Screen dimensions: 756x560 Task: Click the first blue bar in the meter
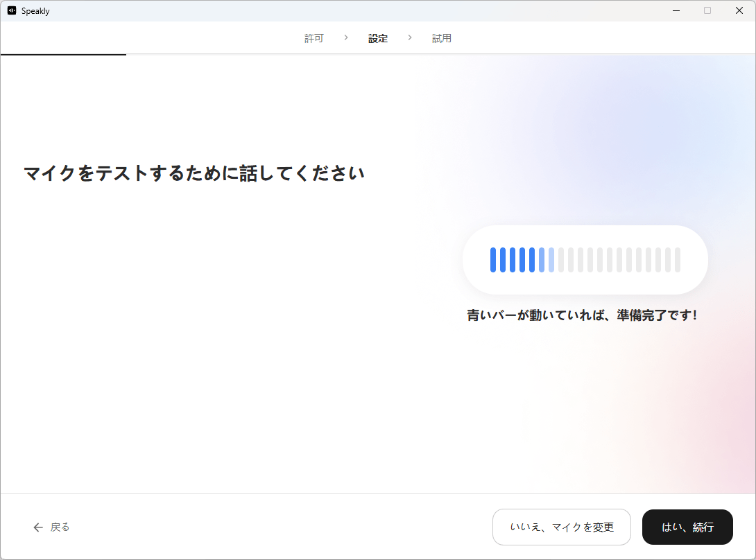click(493, 260)
